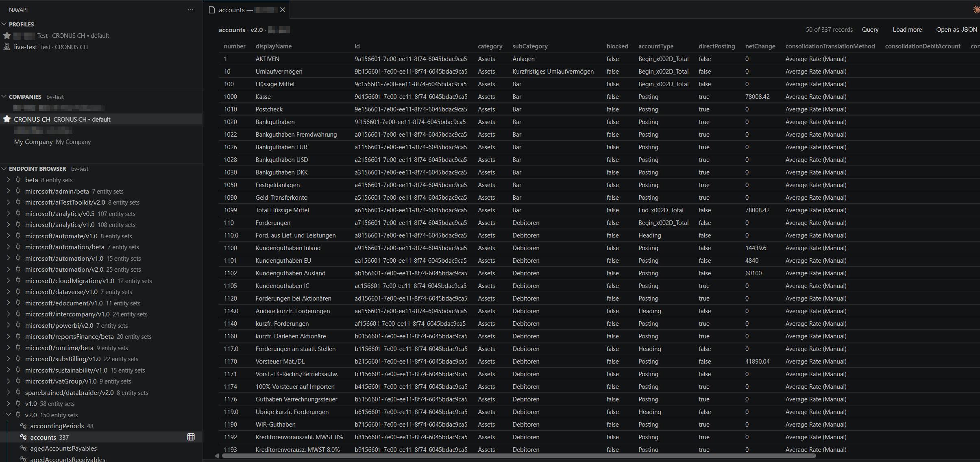Click plug icon beside microsoft/automate/v1.0
This screenshot has height=462, width=980.
tap(18, 236)
